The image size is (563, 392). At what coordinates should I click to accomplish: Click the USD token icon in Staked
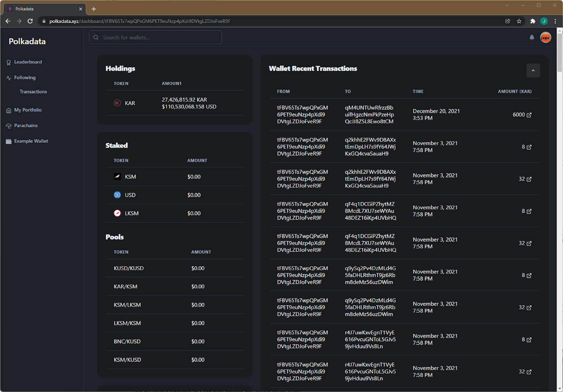(117, 195)
